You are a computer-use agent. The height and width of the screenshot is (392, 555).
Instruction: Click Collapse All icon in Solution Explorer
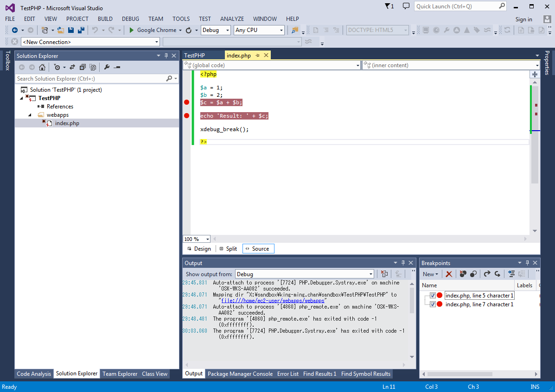coord(83,67)
